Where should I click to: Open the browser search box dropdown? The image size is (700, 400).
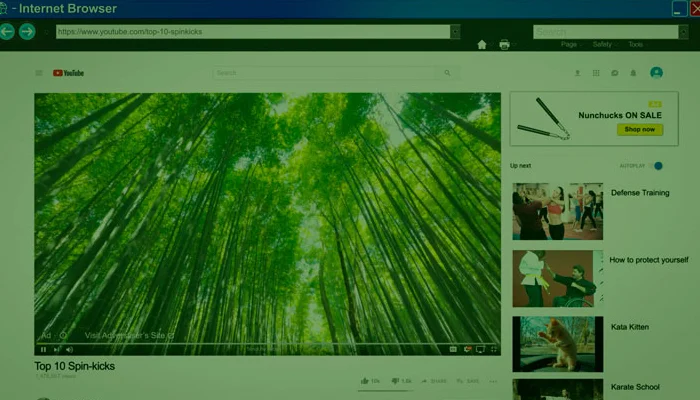tap(683, 32)
